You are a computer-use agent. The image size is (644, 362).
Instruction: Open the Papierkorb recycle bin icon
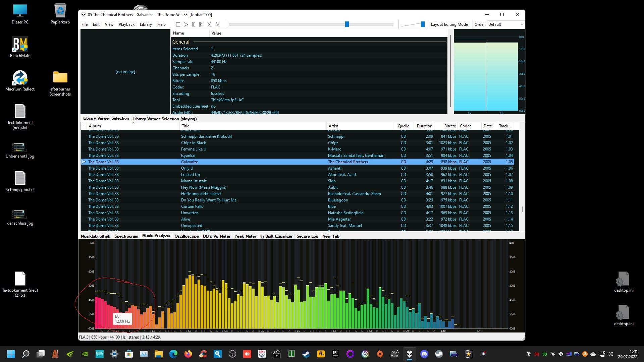point(60,14)
